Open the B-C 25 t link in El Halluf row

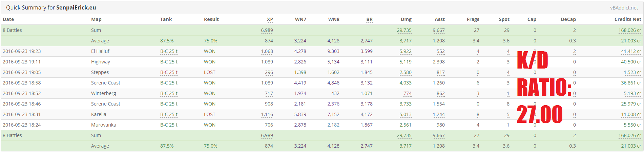coord(169,51)
